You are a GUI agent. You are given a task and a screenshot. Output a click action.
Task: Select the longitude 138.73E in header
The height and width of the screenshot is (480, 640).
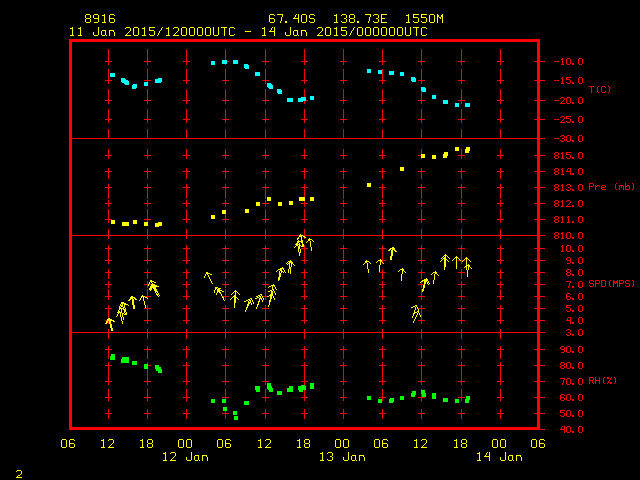click(360, 19)
